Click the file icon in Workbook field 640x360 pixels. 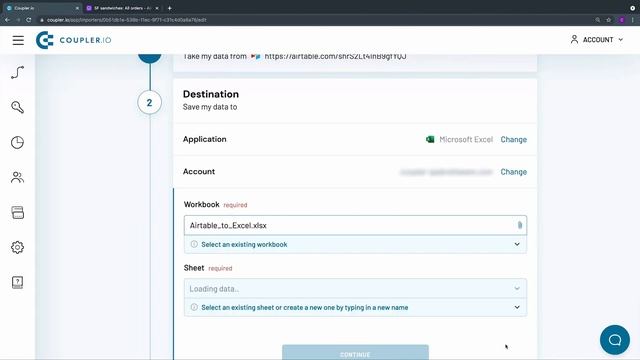click(520, 225)
